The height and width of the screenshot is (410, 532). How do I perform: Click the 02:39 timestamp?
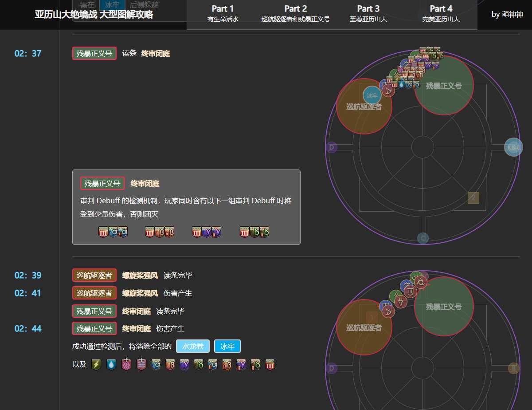(x=28, y=275)
